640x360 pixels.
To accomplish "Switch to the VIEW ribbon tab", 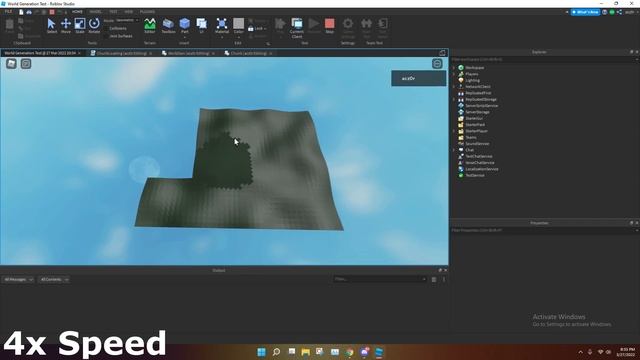I will [129, 12].
